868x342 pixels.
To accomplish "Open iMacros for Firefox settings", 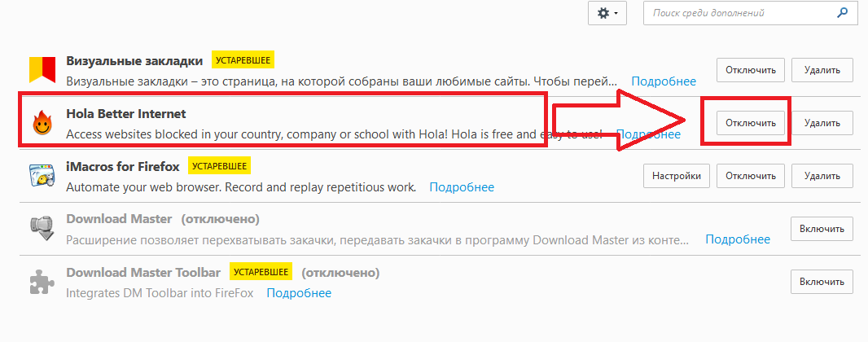I will [x=677, y=176].
